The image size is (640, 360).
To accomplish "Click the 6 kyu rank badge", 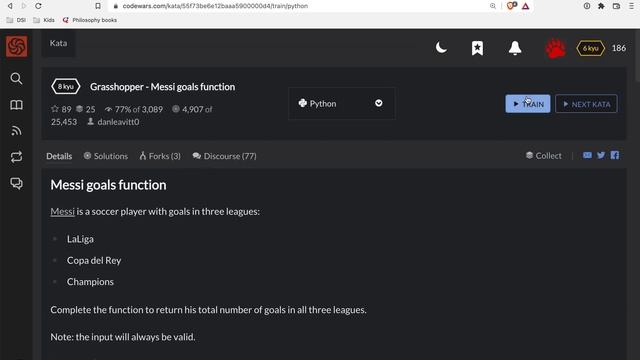I will [x=590, y=48].
